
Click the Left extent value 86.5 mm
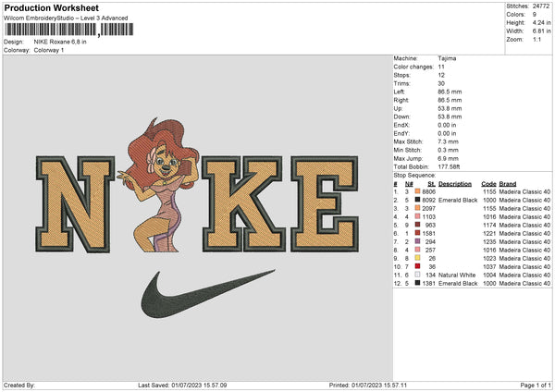pos(450,92)
